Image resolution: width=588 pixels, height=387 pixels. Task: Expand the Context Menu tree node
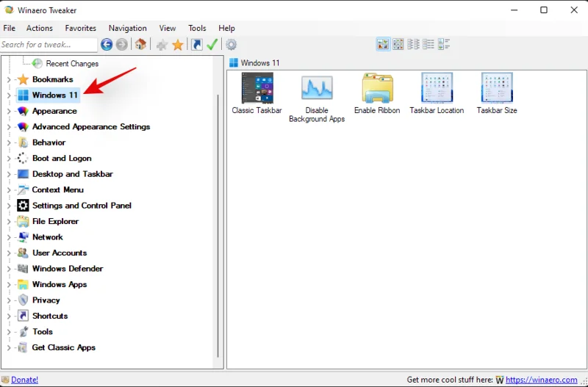[9, 189]
